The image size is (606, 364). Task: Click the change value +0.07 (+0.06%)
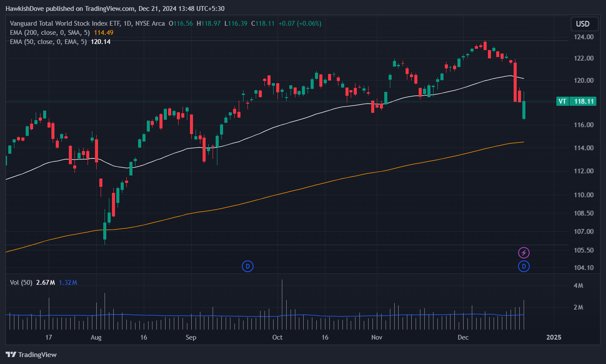click(x=300, y=24)
